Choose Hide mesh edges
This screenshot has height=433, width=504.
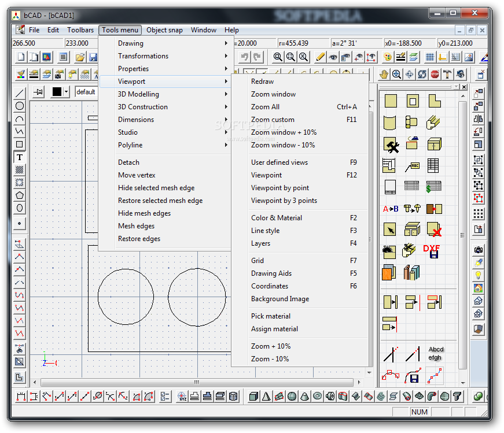pyautogui.click(x=165, y=213)
